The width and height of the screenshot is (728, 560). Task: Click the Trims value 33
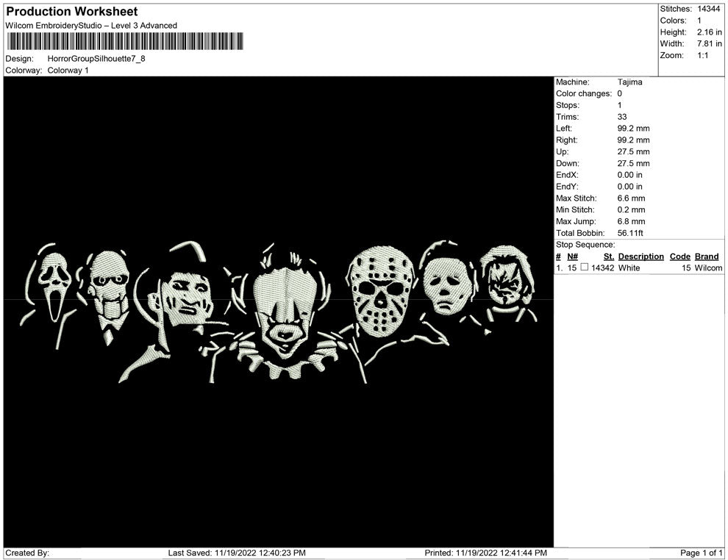(622, 117)
